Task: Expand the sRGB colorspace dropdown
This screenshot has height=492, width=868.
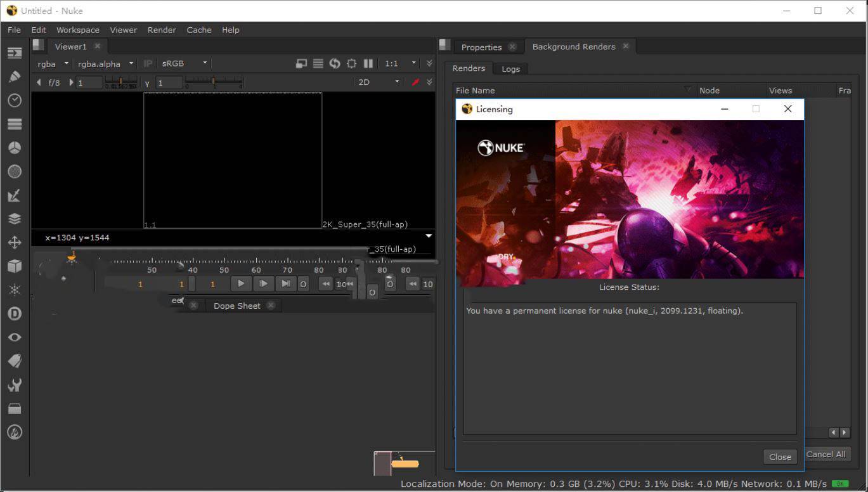Action: [x=184, y=63]
